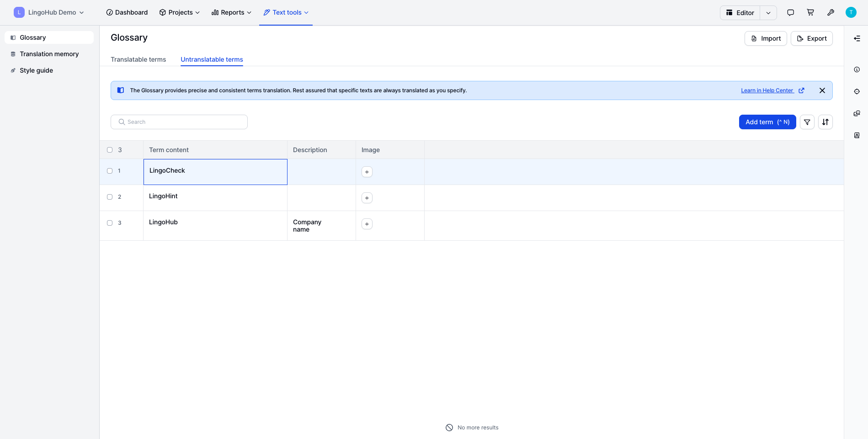Add image for LingoCheck term
Viewport: 868px width, 439px height.
tap(367, 172)
